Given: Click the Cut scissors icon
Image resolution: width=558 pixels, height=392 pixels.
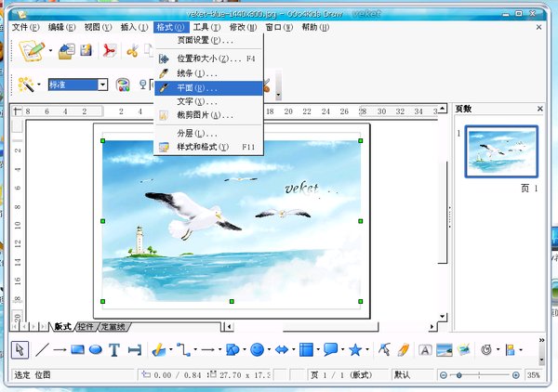Looking at the screenshot, I should [x=133, y=50].
